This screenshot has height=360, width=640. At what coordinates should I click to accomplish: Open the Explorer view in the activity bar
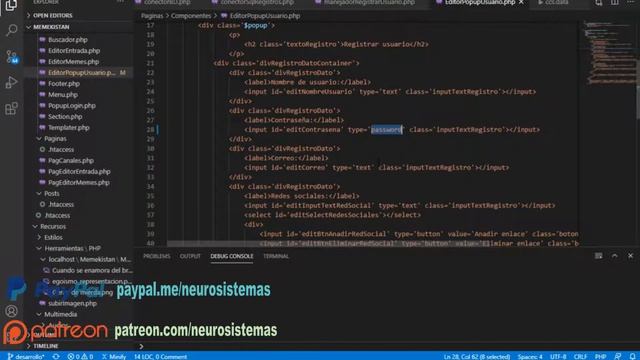(x=11, y=6)
